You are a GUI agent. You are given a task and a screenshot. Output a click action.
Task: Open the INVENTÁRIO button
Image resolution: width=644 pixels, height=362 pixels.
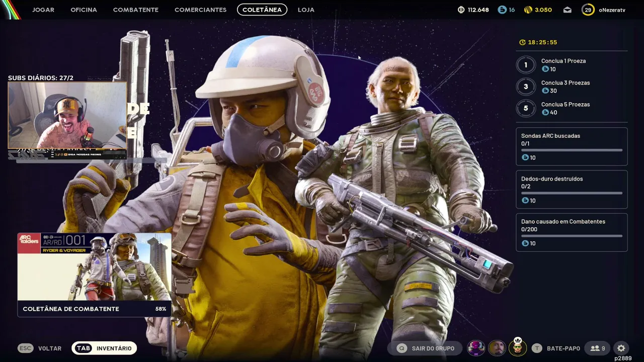click(x=104, y=348)
